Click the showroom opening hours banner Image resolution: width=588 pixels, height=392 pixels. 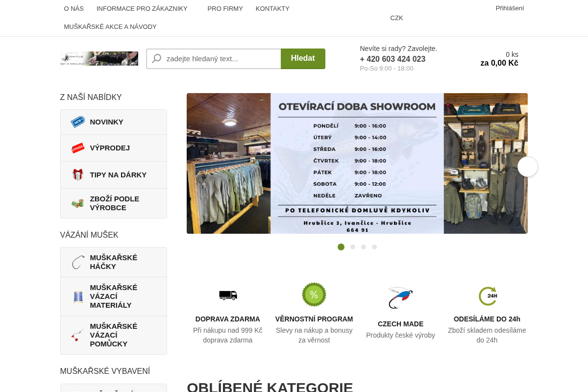pyautogui.click(x=357, y=163)
